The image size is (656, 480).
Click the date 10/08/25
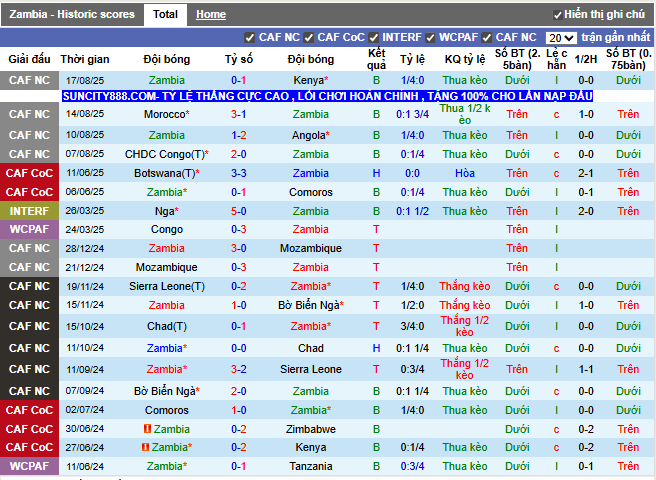(85, 135)
